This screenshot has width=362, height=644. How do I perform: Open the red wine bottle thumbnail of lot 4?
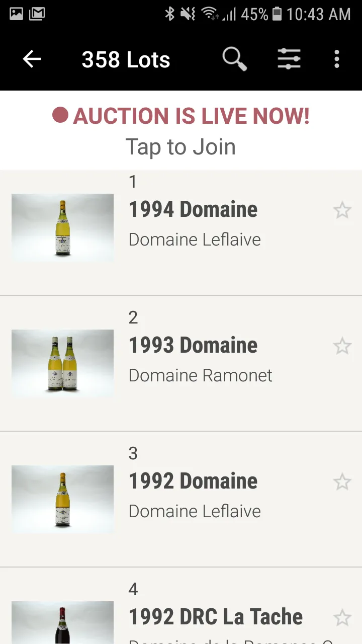[x=62, y=622]
